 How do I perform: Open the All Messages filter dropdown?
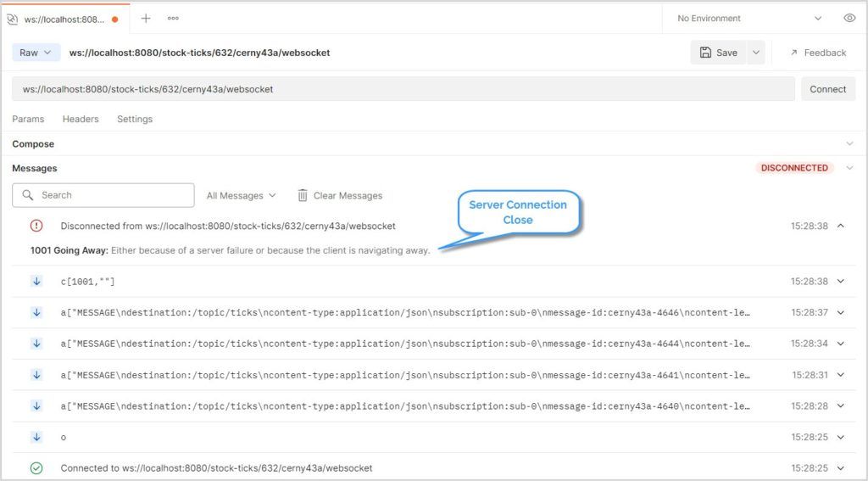[242, 195]
